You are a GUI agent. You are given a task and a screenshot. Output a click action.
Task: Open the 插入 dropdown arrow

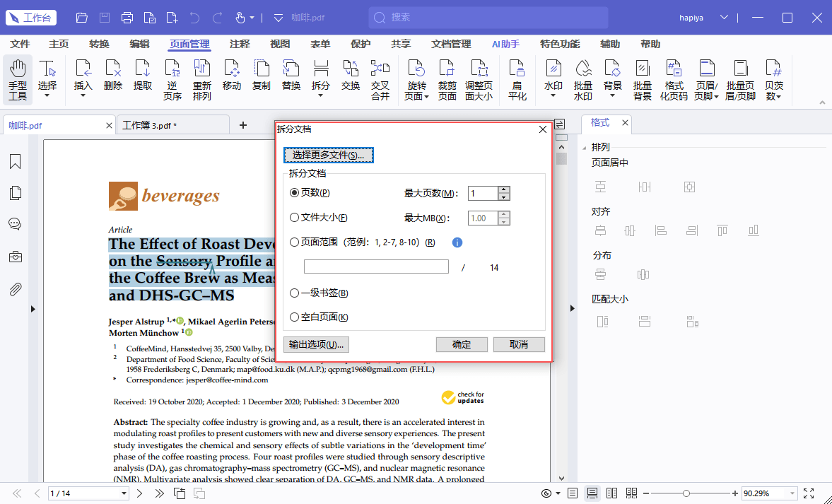83,96
